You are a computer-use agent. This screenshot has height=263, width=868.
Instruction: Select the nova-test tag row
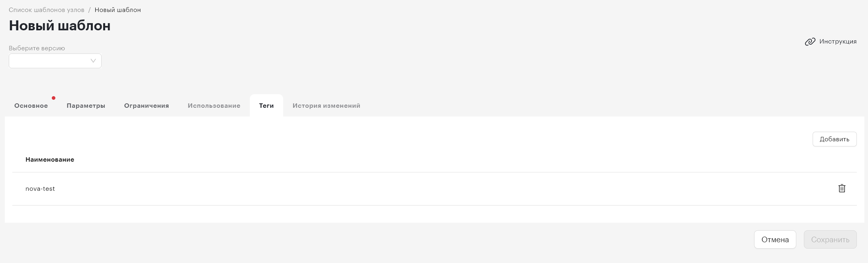point(434,189)
